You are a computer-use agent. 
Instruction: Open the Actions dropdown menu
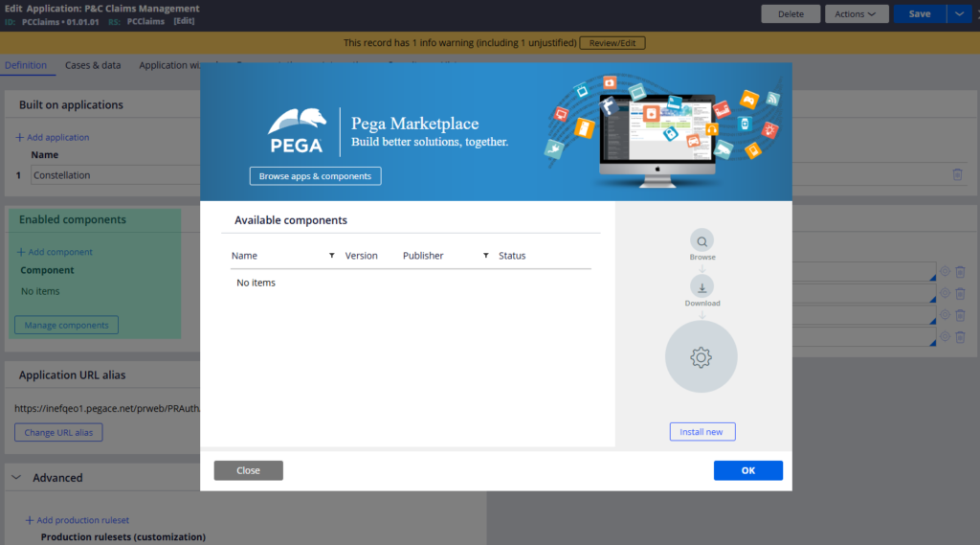pos(857,13)
